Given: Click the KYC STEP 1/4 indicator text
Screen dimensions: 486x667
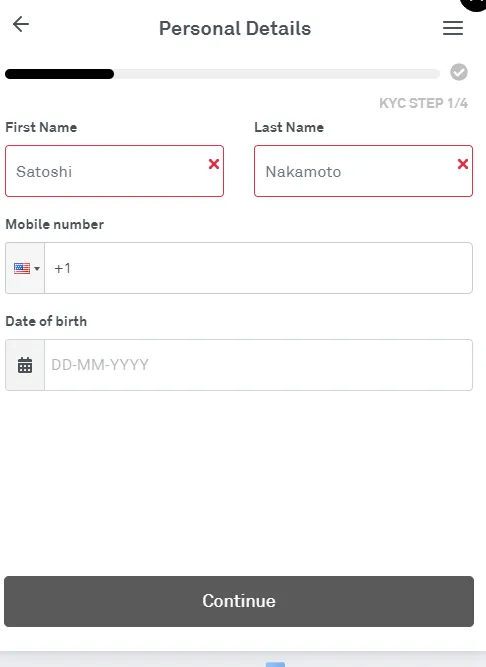Looking at the screenshot, I should (x=423, y=103).
